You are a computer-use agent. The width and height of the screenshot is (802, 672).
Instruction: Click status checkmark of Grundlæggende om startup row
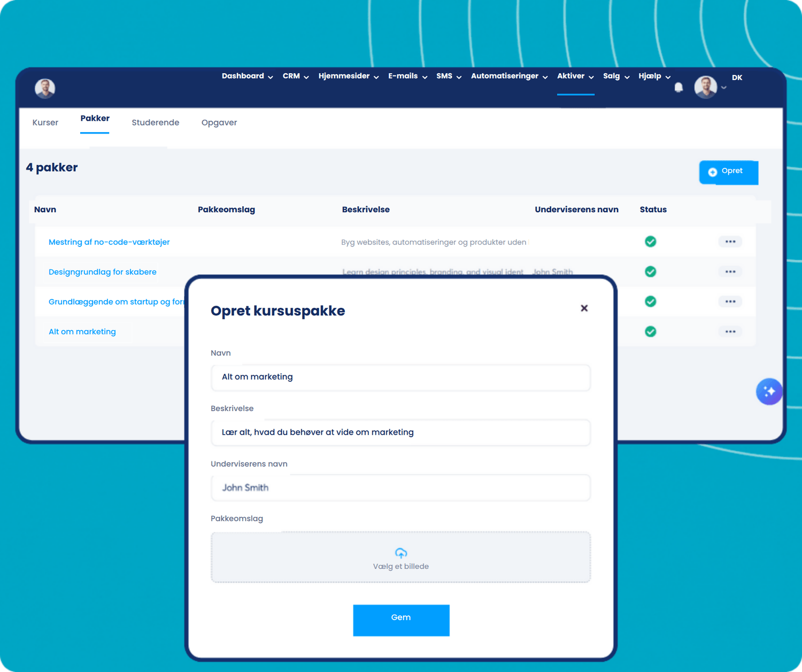650,302
